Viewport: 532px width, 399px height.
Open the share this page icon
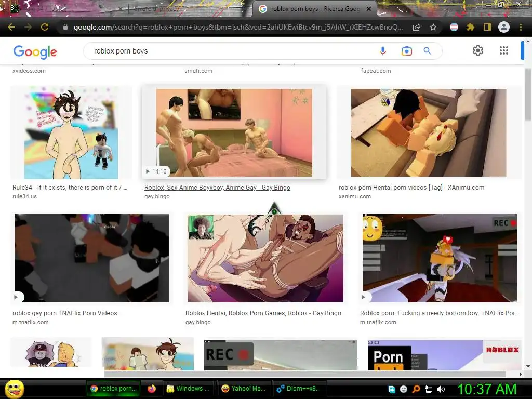[417, 27]
